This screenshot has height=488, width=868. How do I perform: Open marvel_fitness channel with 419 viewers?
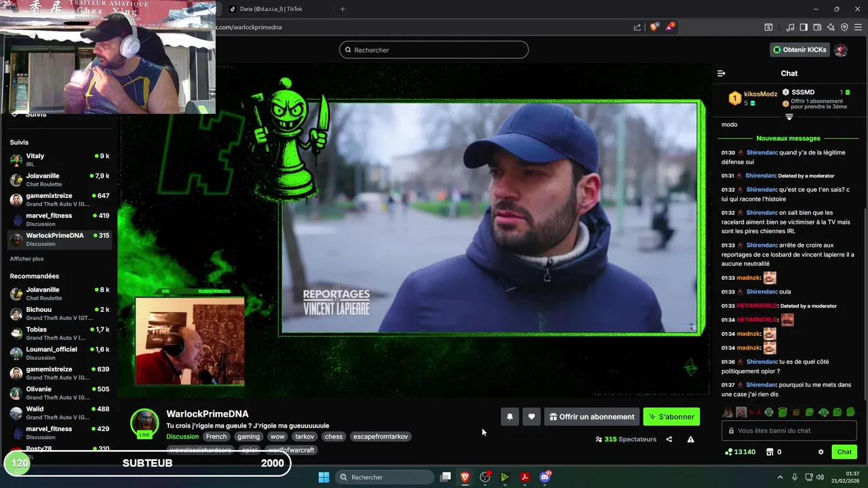coord(60,219)
